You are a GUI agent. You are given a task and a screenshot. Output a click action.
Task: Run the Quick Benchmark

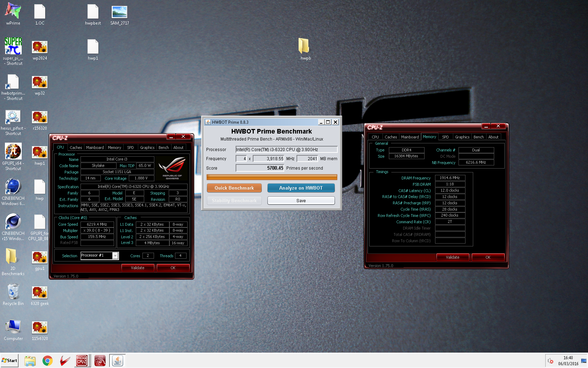pos(234,188)
